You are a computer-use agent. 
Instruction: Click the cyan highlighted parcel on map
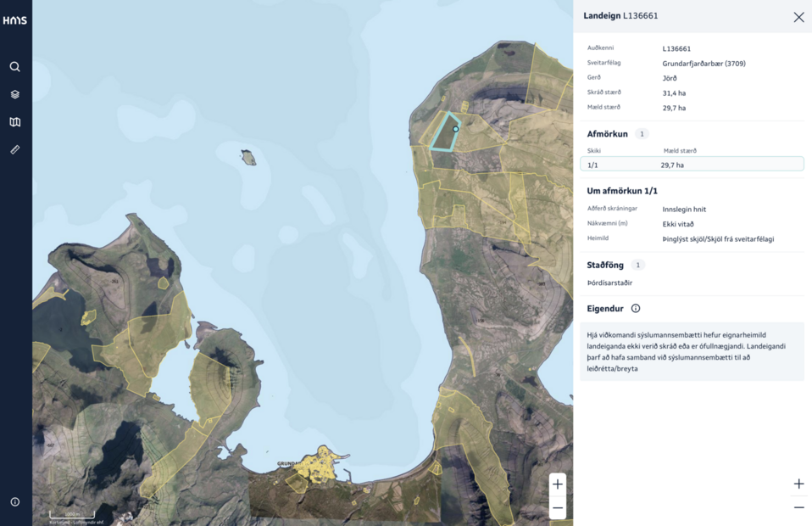443,136
